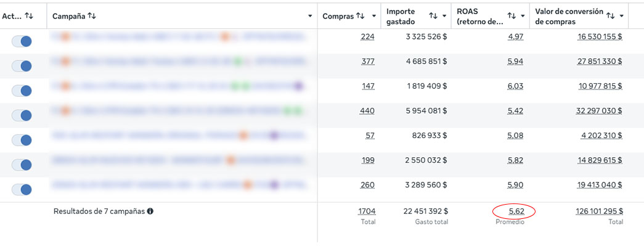The width and height of the screenshot is (644, 246).
Task: Click the Resultados de 7 campañas label
Action: point(99,211)
